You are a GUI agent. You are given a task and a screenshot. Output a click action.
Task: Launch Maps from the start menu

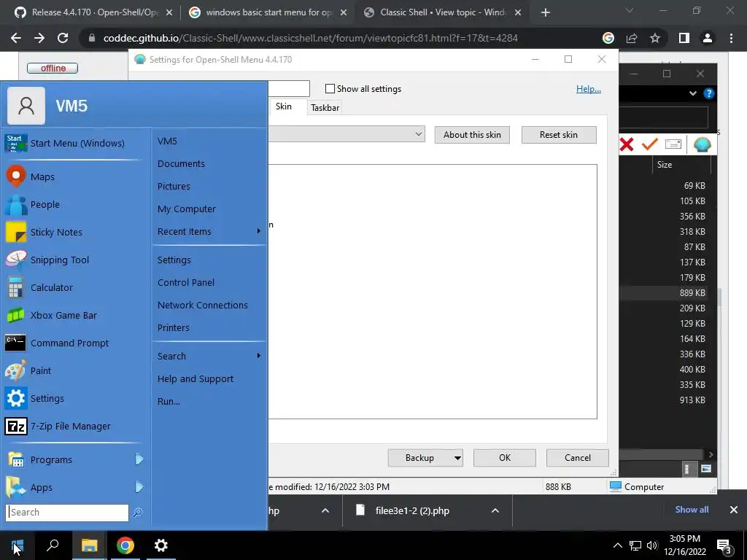click(x=75, y=176)
